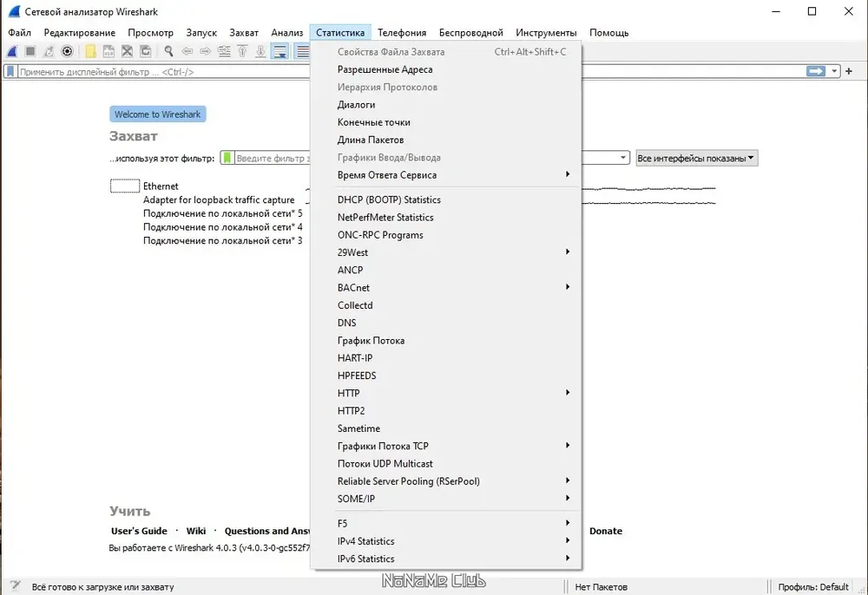The height and width of the screenshot is (595, 868).
Task: Select the Ethernet interface
Action: tap(161, 186)
